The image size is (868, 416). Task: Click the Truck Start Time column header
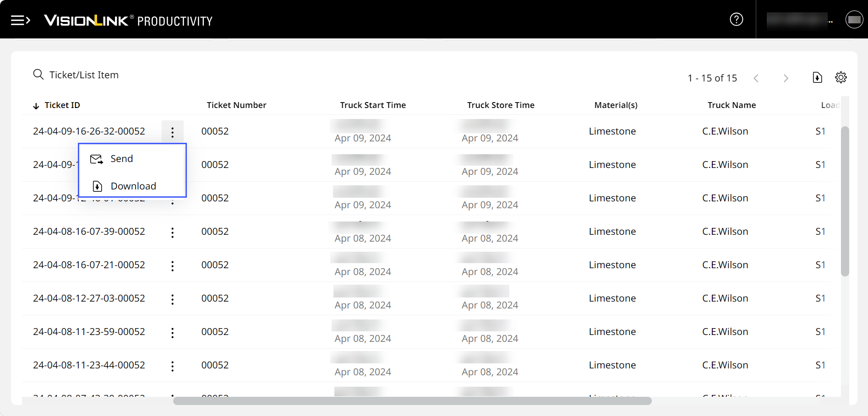372,105
